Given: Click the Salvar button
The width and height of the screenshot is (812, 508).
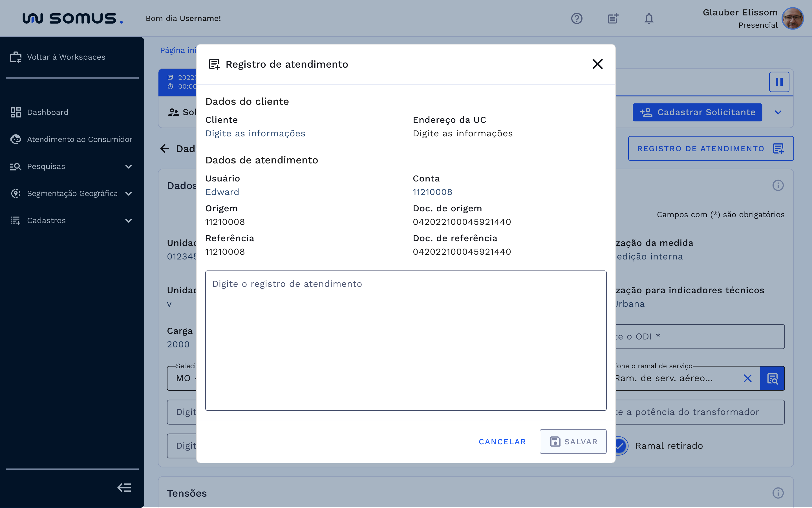Looking at the screenshot, I should coord(573,442).
